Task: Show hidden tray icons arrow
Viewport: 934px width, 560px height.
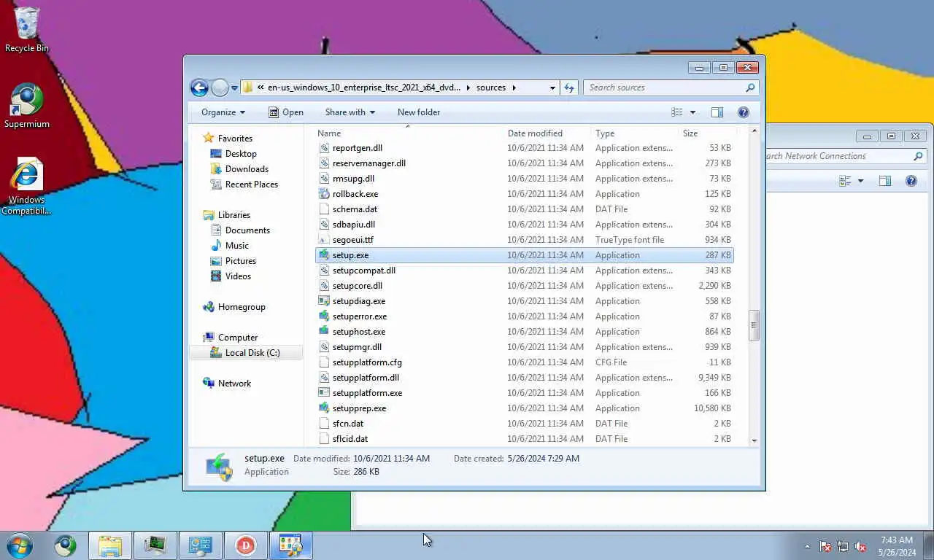Action: coord(807,546)
